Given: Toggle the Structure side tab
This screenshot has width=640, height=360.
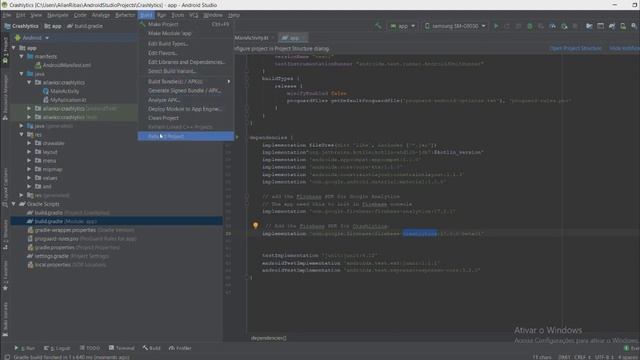Looking at the screenshot, I should click(5, 234).
